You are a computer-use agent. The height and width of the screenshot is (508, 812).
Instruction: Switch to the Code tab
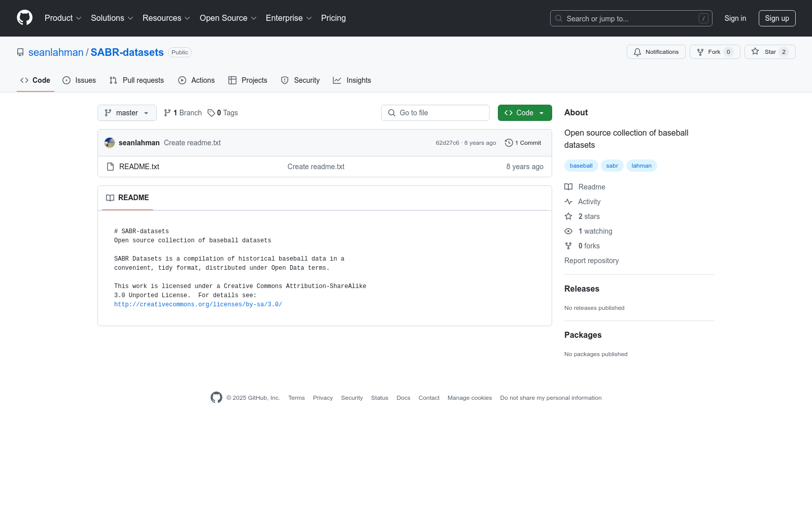[x=35, y=80]
